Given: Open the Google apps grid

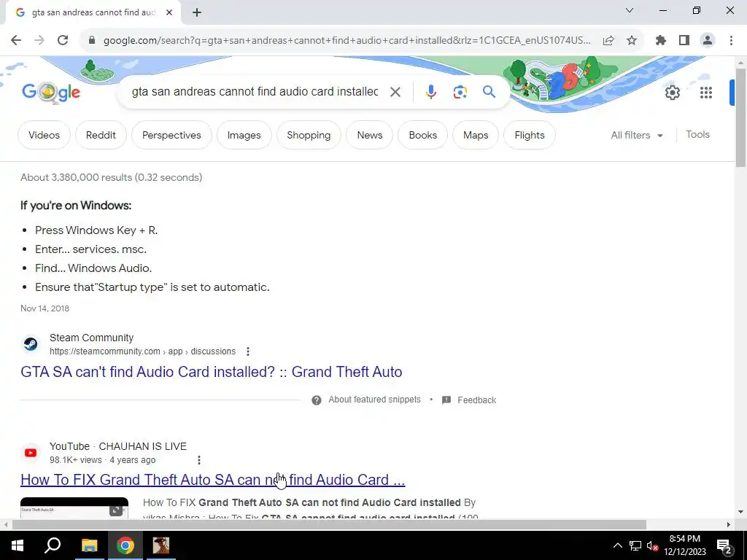Looking at the screenshot, I should (705, 93).
